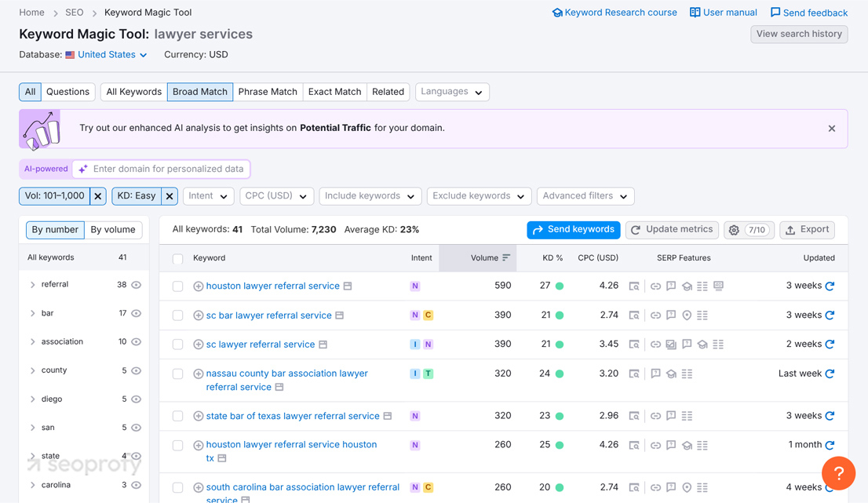Select Phrase Match tab
Screen dimensions: 868x503
click(x=268, y=92)
